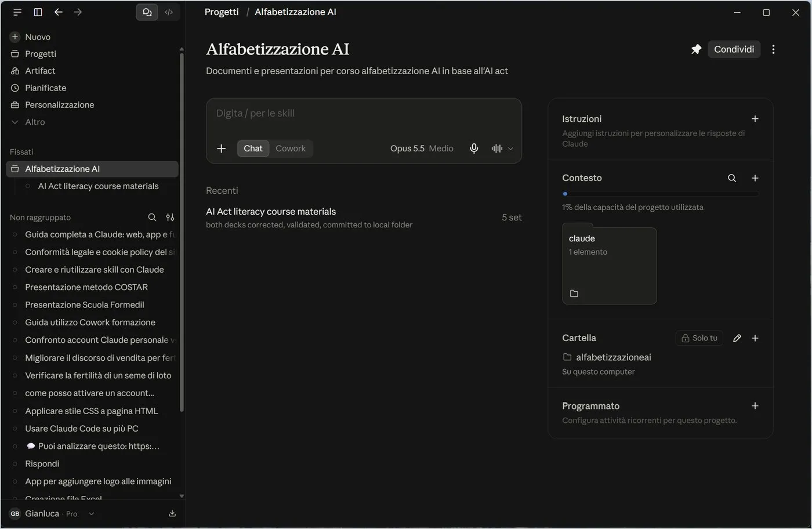
Task: Go forward with the right arrow
Action: click(x=78, y=12)
